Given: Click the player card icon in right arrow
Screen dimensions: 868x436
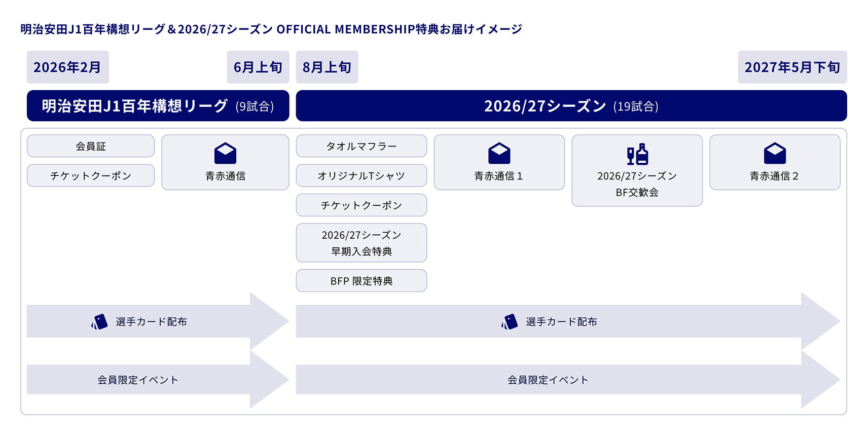Looking at the screenshot, I should click(510, 322).
